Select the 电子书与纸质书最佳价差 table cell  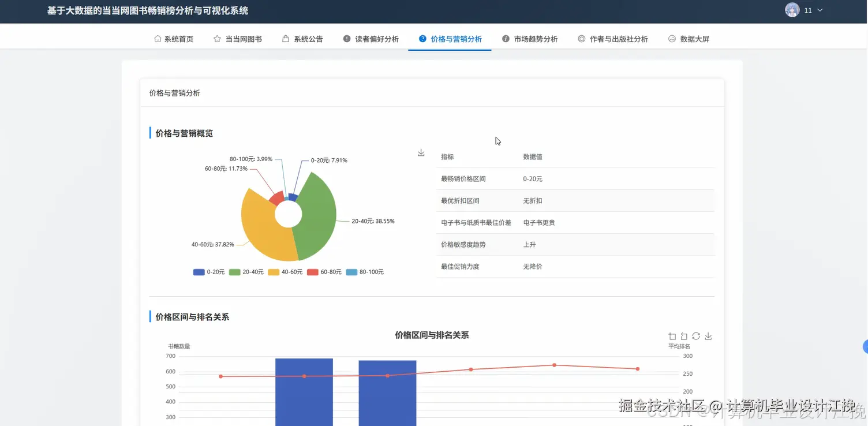click(476, 223)
